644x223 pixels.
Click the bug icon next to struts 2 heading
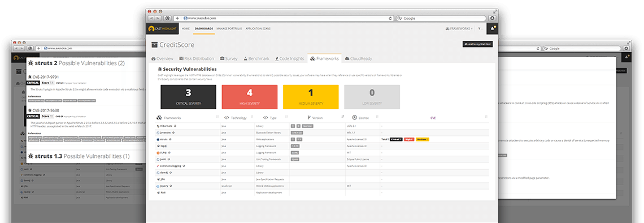[31, 63]
